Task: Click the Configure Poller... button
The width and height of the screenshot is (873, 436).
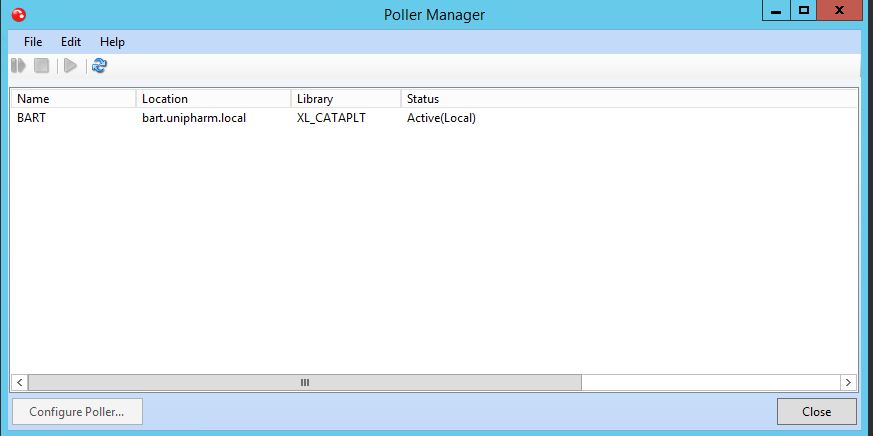Action: [x=77, y=411]
